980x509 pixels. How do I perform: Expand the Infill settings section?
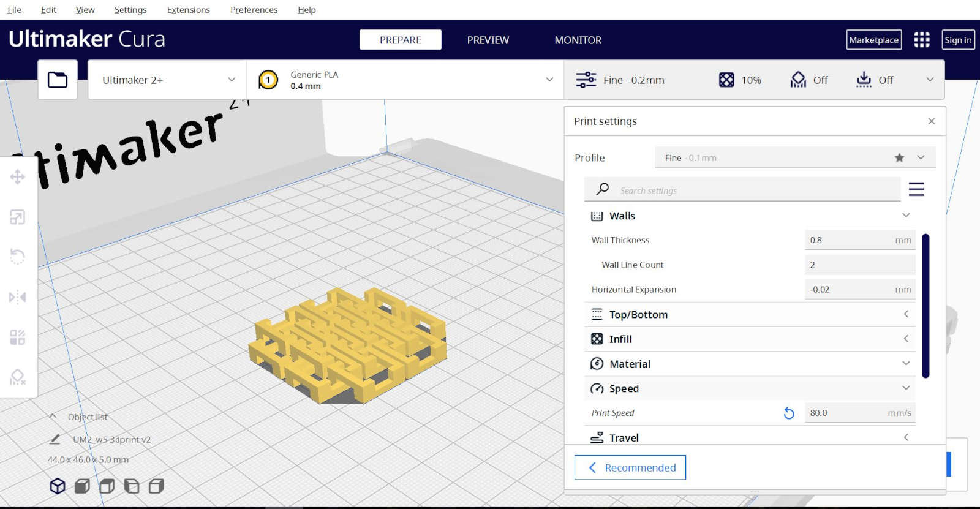tap(906, 339)
